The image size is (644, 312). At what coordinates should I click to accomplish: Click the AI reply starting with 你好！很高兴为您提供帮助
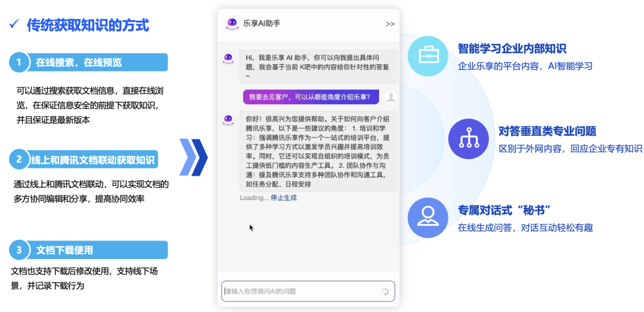(x=318, y=151)
